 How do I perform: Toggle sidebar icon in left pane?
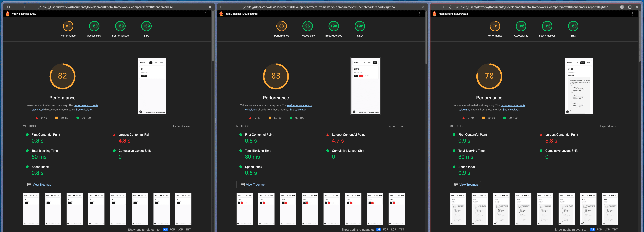[x=8, y=7]
